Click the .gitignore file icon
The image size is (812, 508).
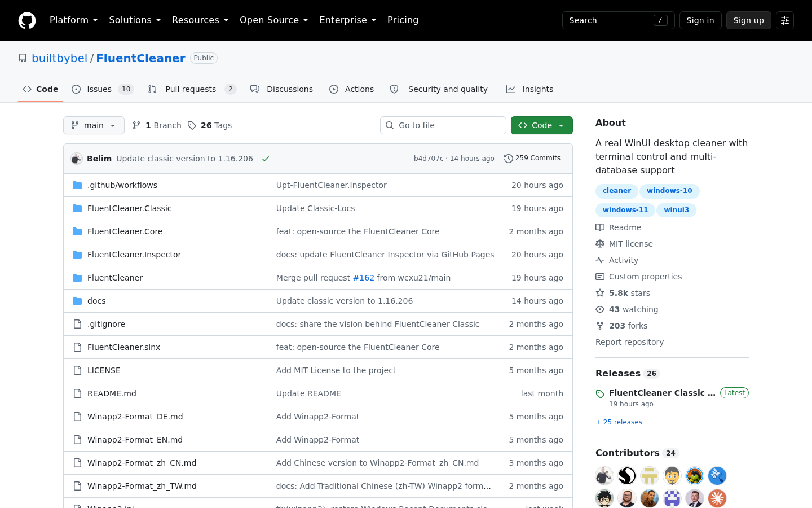click(x=77, y=324)
